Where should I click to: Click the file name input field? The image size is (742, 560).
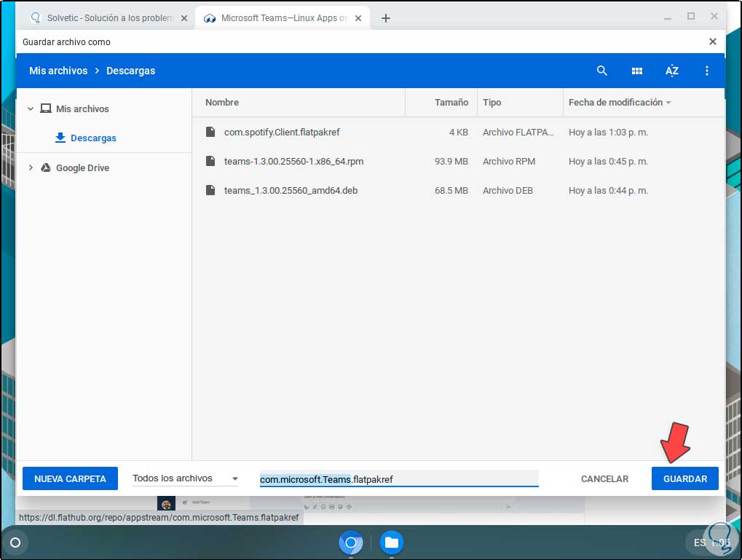(x=399, y=479)
